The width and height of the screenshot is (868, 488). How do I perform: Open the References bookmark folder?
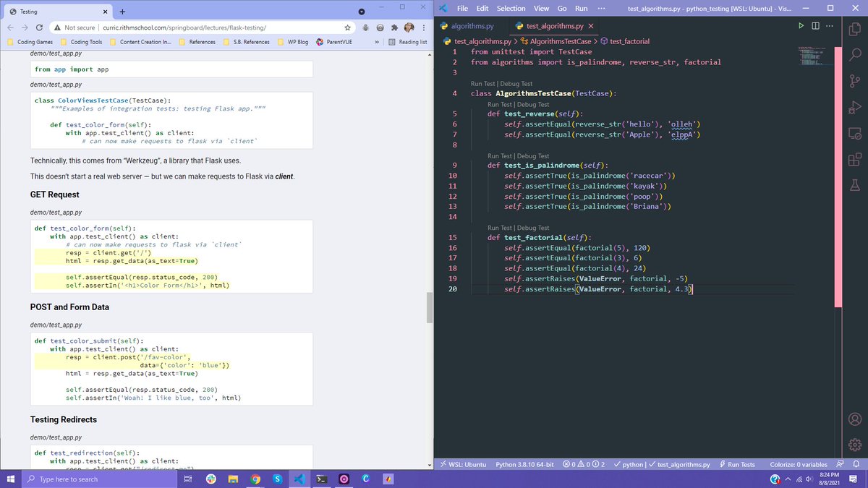(x=197, y=42)
